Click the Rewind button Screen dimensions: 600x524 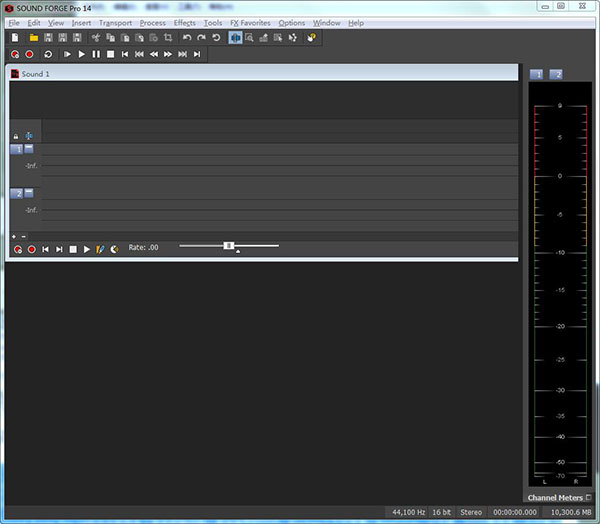click(x=154, y=54)
